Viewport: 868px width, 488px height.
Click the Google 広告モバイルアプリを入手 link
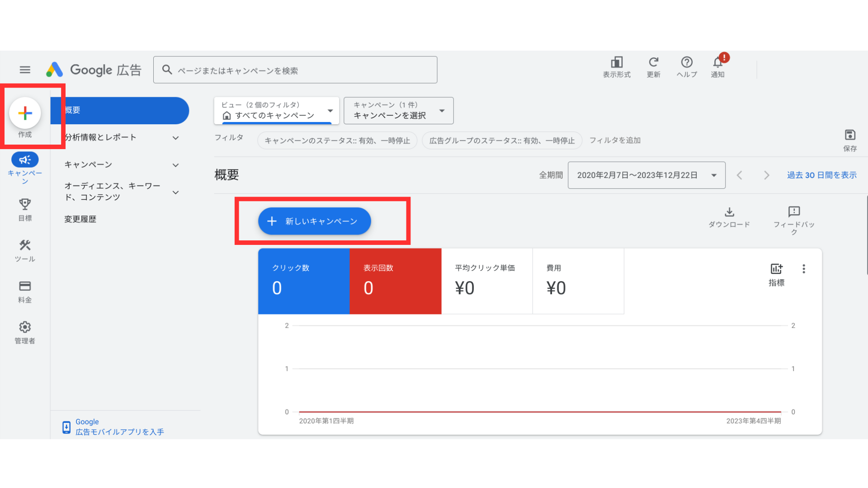pos(119,427)
